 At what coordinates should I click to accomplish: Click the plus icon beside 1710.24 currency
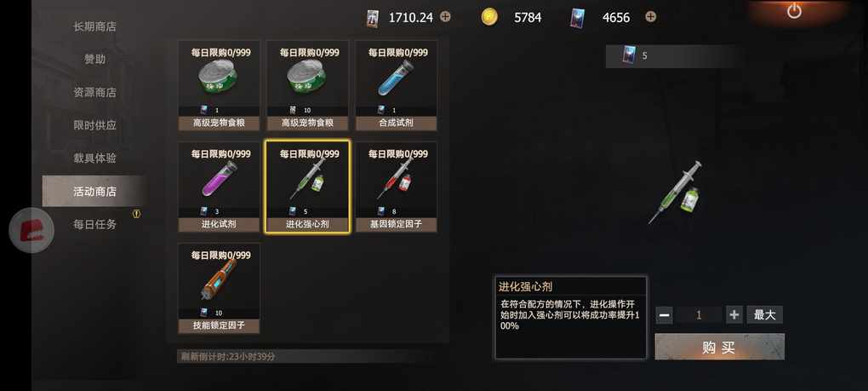[x=445, y=17]
